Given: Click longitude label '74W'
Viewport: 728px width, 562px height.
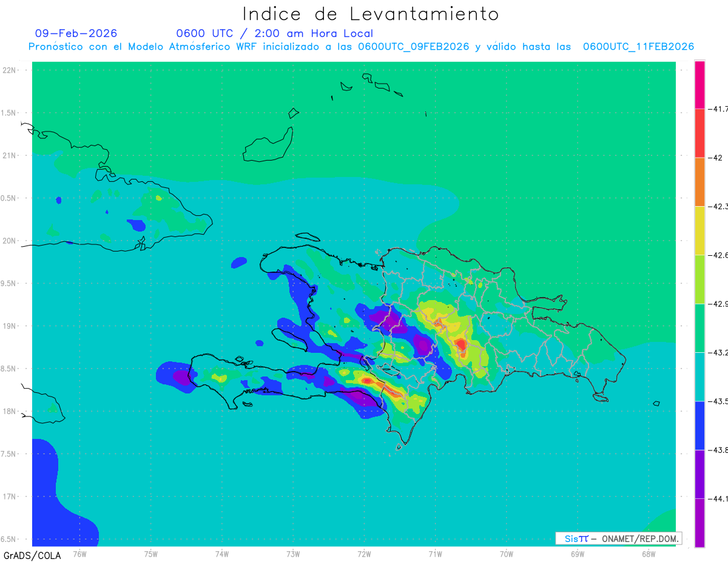Looking at the screenshot, I should 221,554.
